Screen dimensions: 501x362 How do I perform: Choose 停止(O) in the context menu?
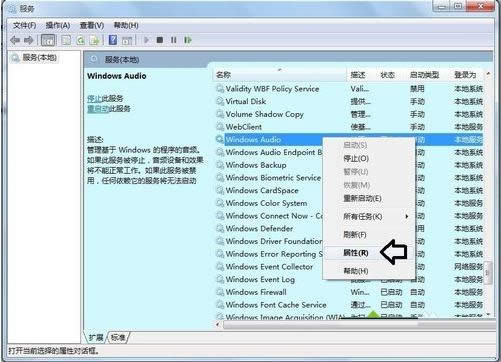(356, 158)
